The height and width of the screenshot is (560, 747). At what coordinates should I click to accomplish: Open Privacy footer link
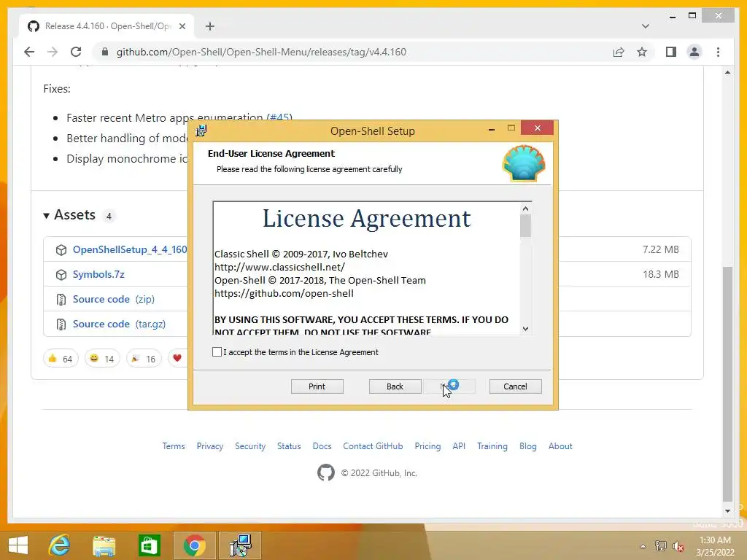(x=210, y=446)
